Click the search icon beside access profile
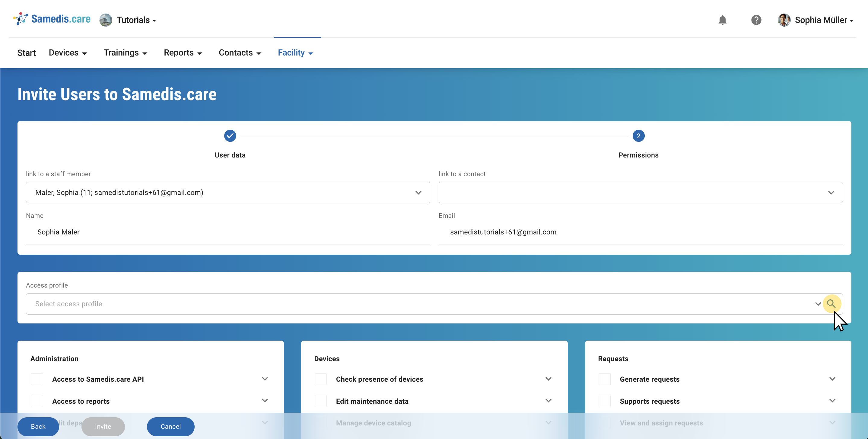868x439 pixels. point(831,304)
